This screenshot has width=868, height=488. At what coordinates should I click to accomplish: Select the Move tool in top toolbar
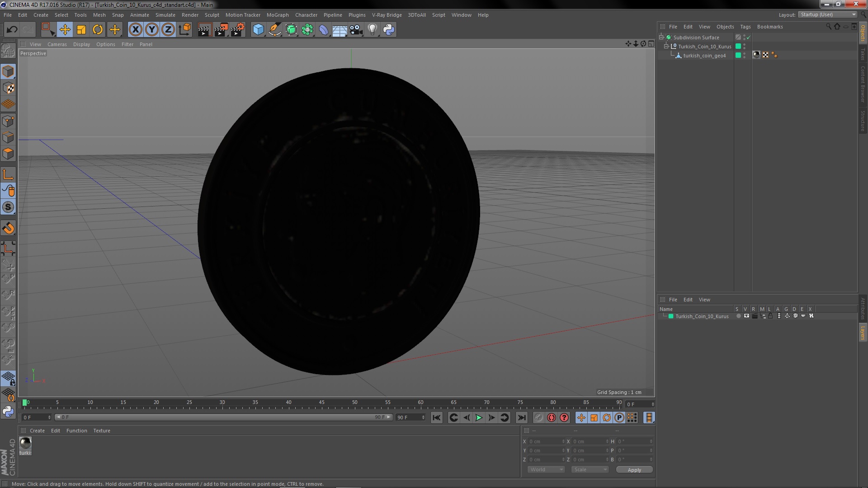point(65,30)
